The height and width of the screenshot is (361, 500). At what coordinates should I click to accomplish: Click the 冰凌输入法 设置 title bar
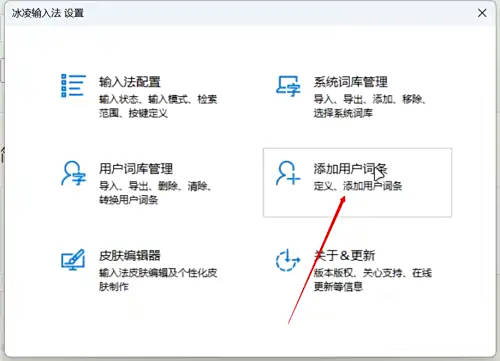pyautogui.click(x=250, y=13)
